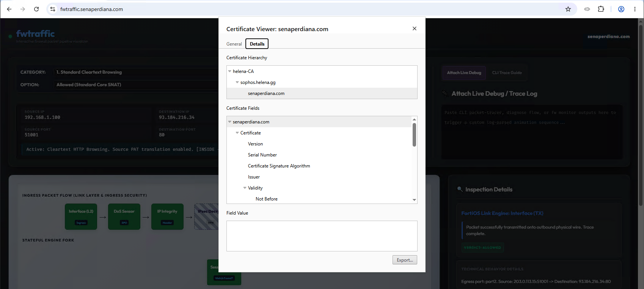The width and height of the screenshot is (644, 289).
Task: Click the destination IP 93.184.216.34
Action: tap(177, 117)
